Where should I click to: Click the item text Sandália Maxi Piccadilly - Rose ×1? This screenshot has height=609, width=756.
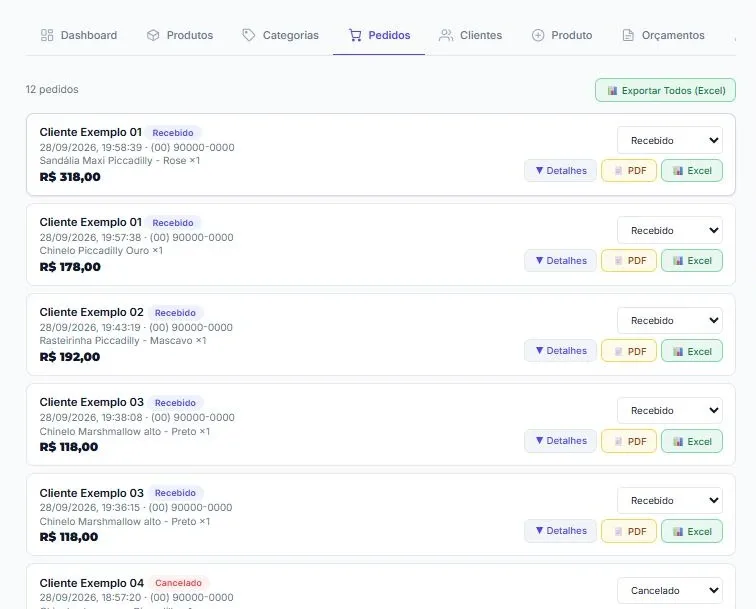pos(120,161)
